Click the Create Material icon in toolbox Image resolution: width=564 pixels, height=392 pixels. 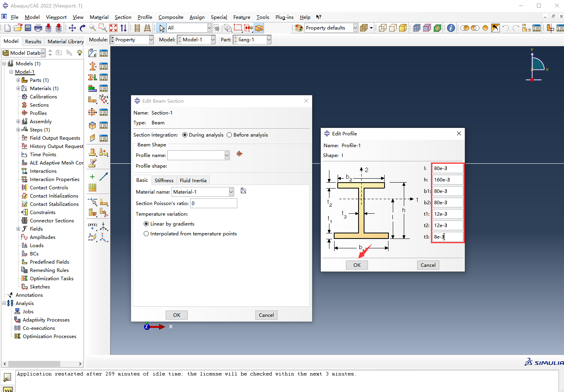tap(92, 53)
